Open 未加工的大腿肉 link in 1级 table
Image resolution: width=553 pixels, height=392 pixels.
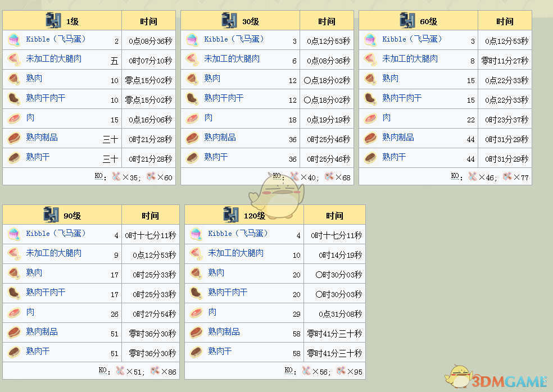pyautogui.click(x=53, y=58)
